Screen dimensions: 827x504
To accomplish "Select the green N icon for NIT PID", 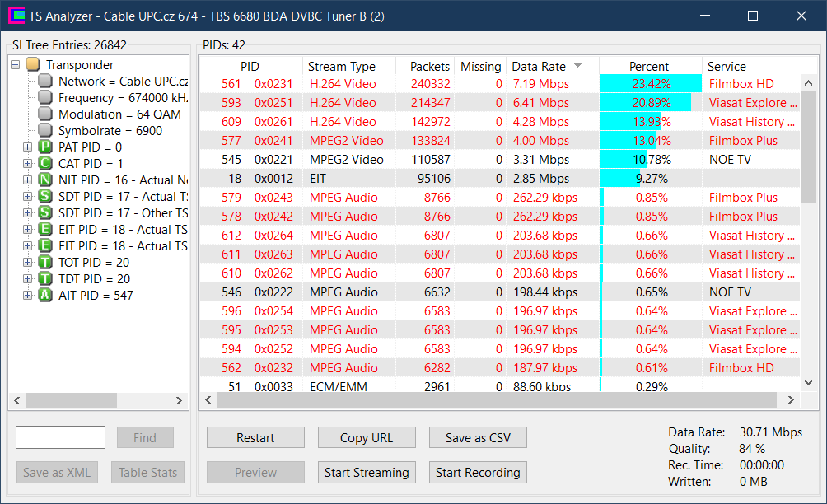I will 45,180.
